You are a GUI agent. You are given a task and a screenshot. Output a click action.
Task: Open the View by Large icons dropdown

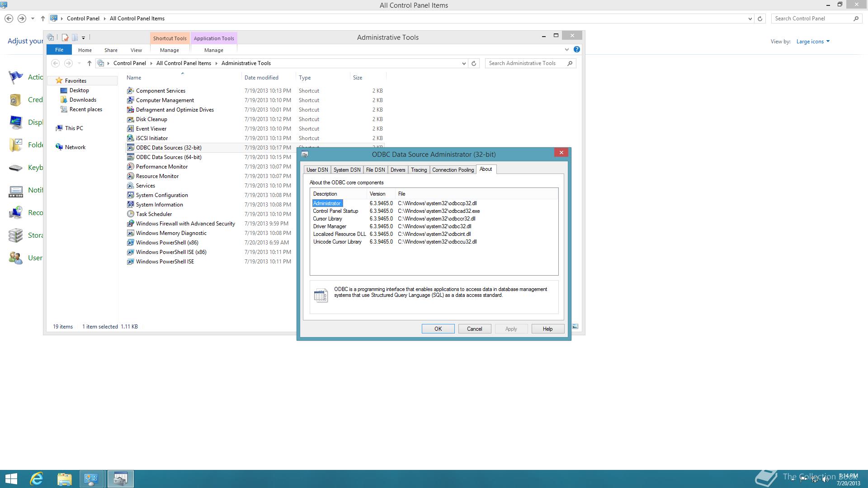(x=813, y=42)
